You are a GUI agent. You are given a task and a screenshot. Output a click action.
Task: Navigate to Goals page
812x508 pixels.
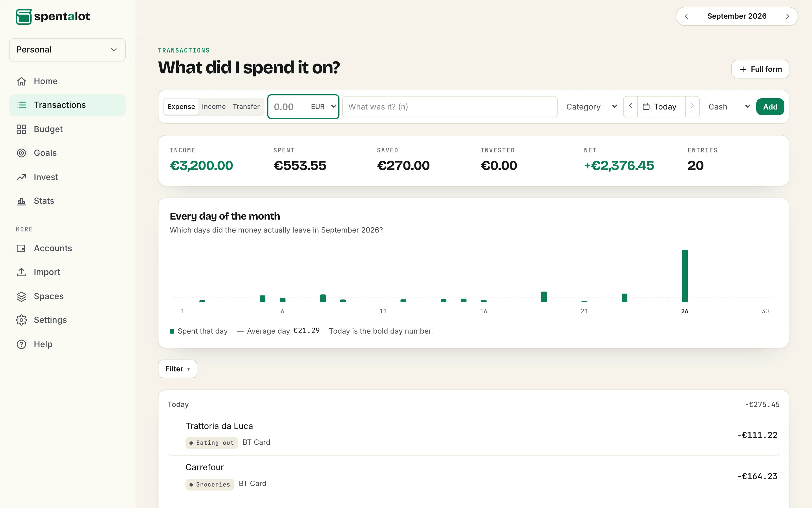tap(67, 153)
